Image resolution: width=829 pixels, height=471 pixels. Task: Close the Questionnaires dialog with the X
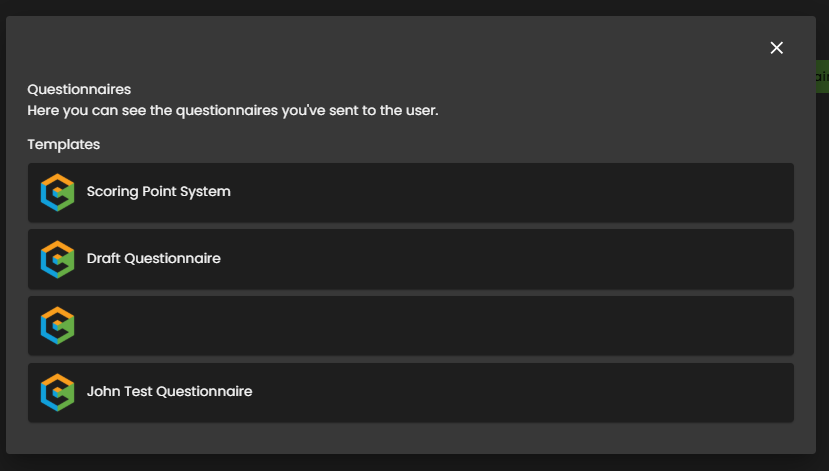[776, 48]
